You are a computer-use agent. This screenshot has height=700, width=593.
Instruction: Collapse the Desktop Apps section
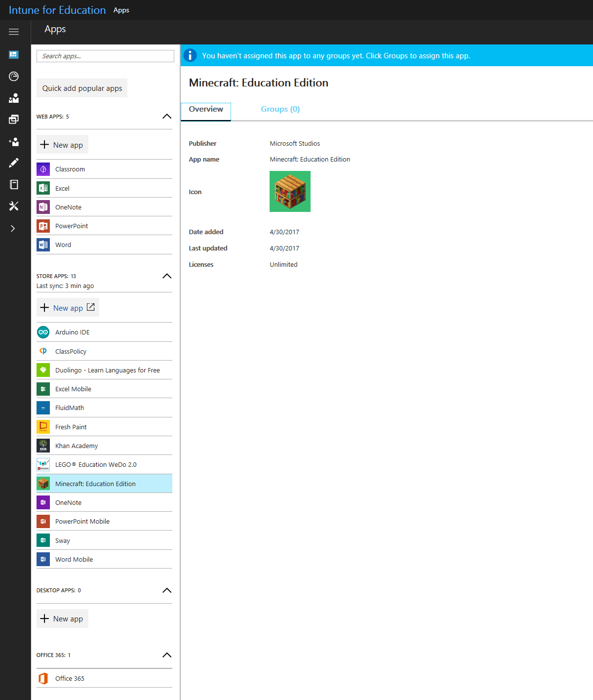pyautogui.click(x=167, y=590)
